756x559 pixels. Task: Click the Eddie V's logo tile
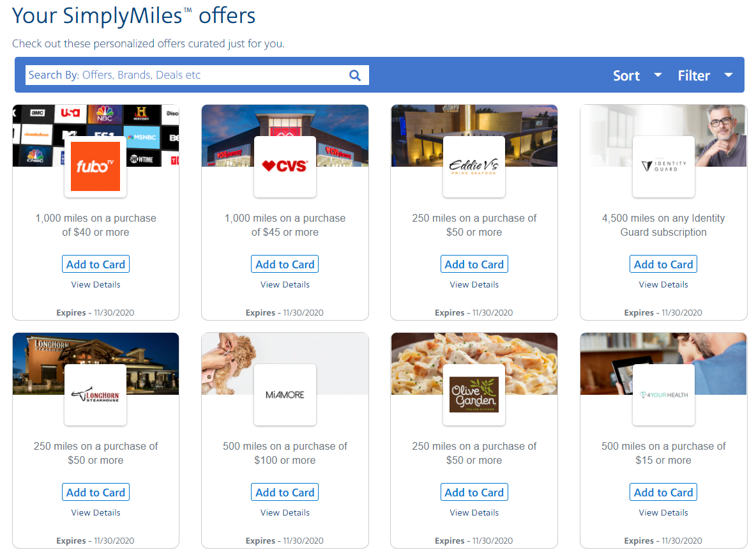pos(474,166)
